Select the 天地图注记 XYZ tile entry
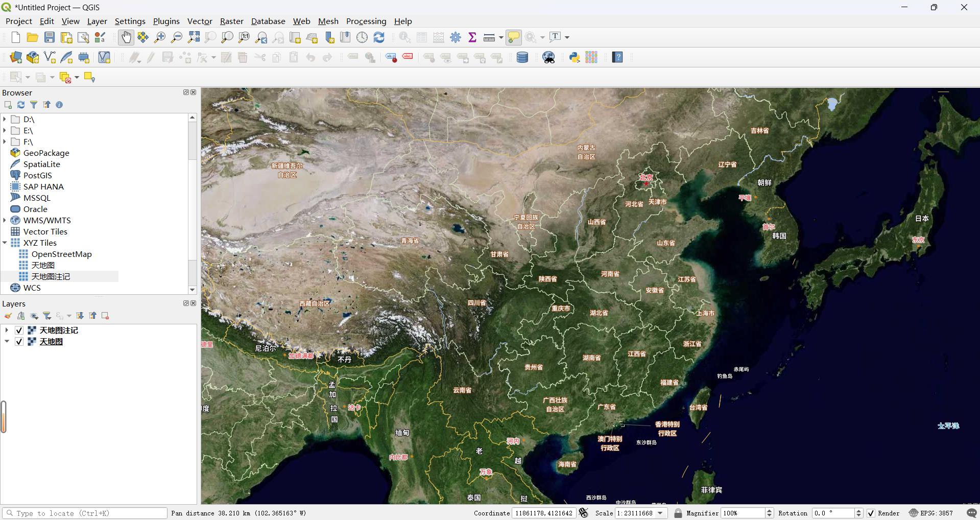This screenshot has height=520, width=980. [x=51, y=276]
